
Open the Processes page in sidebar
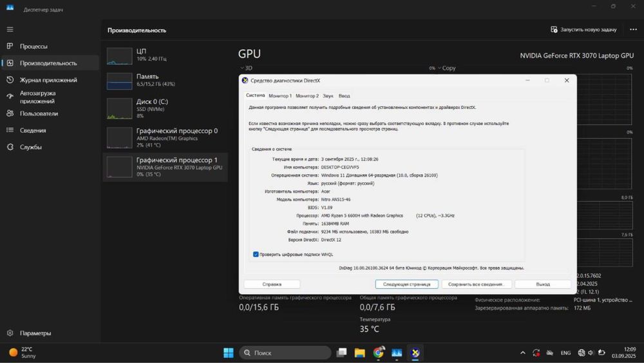pos(50,46)
